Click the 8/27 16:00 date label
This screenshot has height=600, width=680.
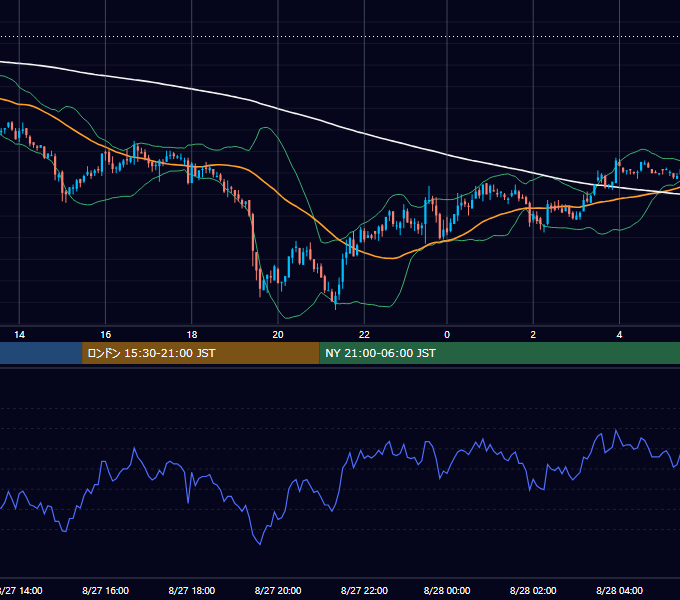click(105, 590)
